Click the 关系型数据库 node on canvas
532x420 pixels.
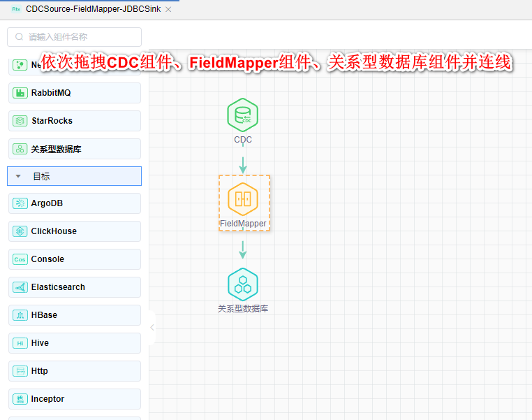click(243, 284)
